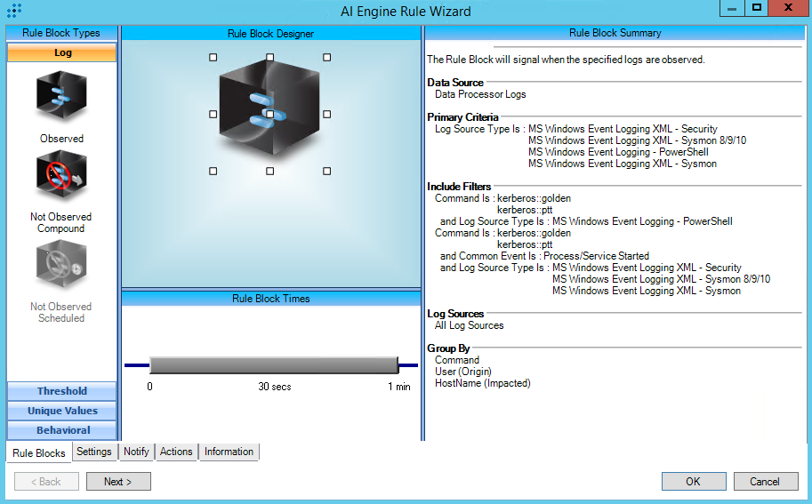Viewport: 812px width, 504px height.
Task: Expand the Log rule block types section
Action: tap(62, 52)
